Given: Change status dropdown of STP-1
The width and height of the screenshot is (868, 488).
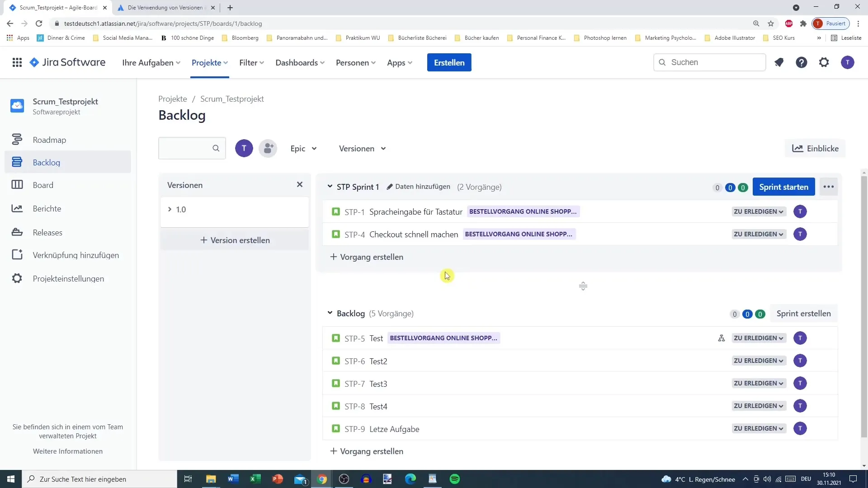Looking at the screenshot, I should click(759, 211).
